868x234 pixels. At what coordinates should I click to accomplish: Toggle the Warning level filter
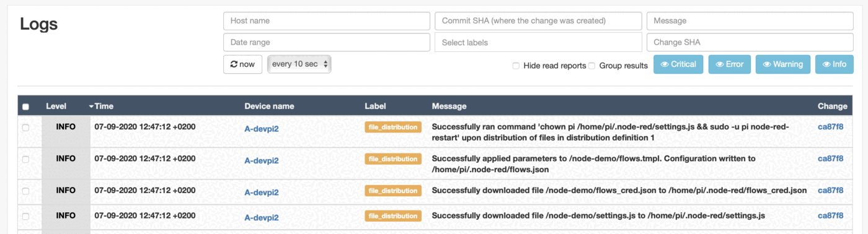click(x=782, y=64)
